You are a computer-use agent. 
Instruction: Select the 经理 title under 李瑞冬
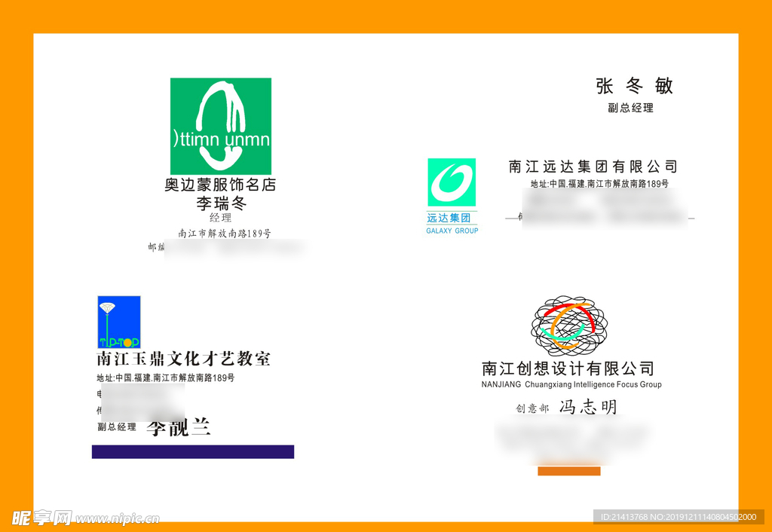221,219
